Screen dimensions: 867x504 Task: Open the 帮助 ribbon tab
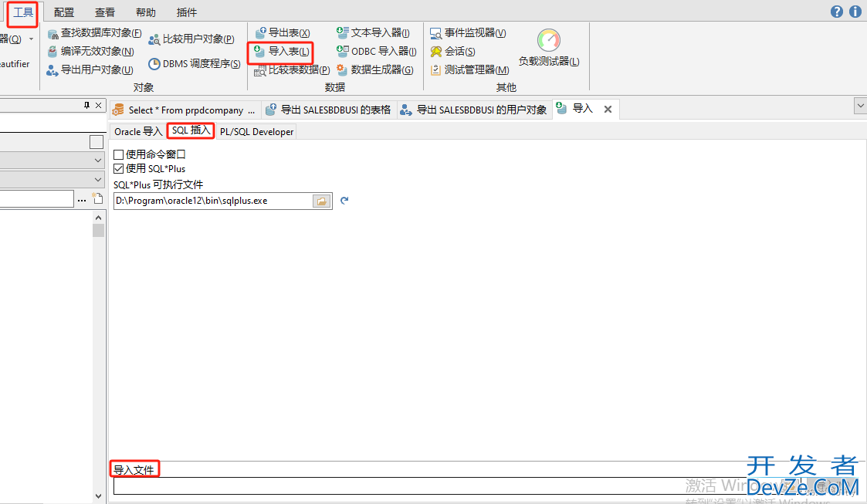[145, 12]
